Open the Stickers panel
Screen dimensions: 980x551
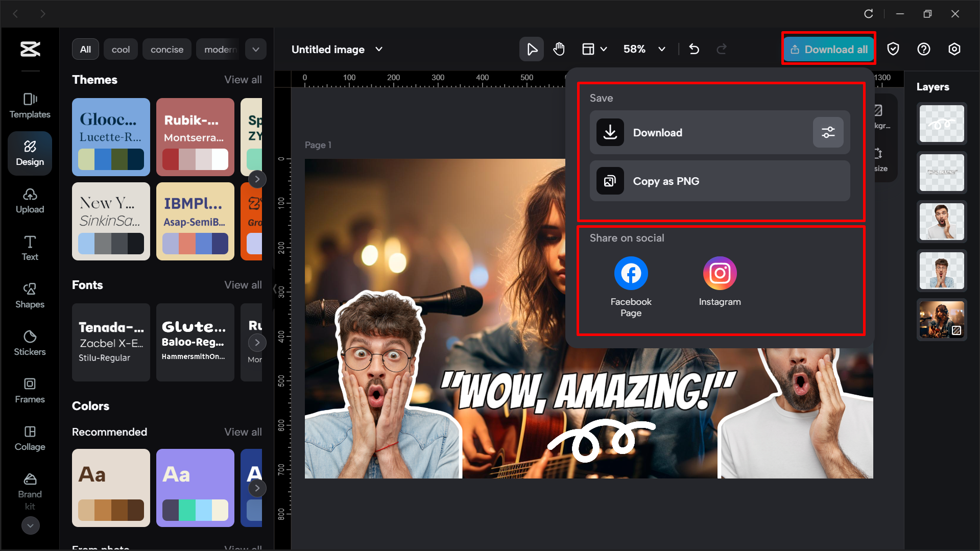click(30, 343)
